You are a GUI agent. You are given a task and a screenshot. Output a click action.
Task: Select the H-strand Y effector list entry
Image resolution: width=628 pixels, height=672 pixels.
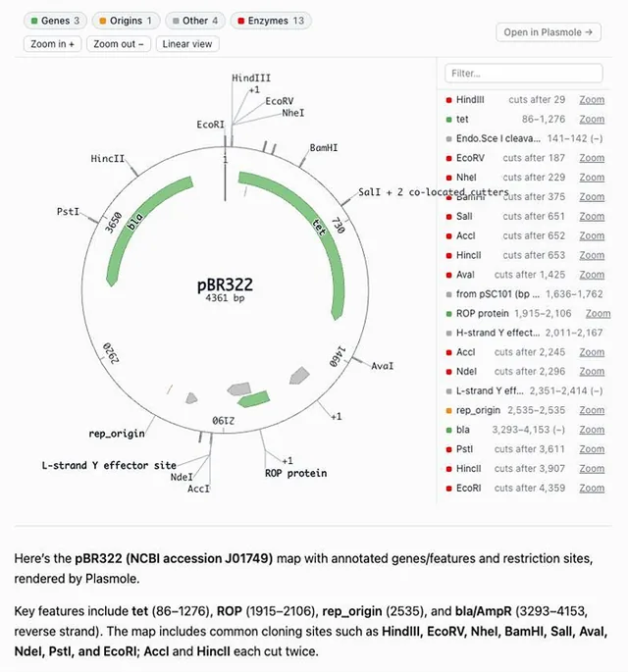click(x=525, y=333)
